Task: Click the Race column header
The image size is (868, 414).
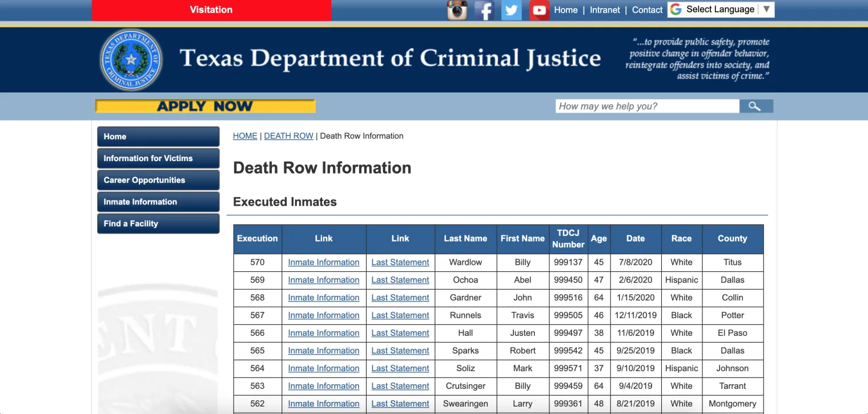Action: (681, 239)
